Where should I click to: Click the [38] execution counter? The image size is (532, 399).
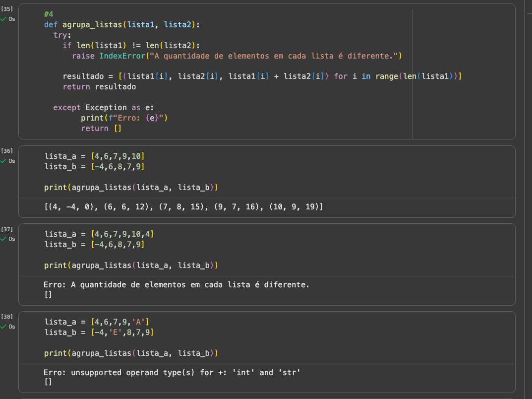(7, 316)
